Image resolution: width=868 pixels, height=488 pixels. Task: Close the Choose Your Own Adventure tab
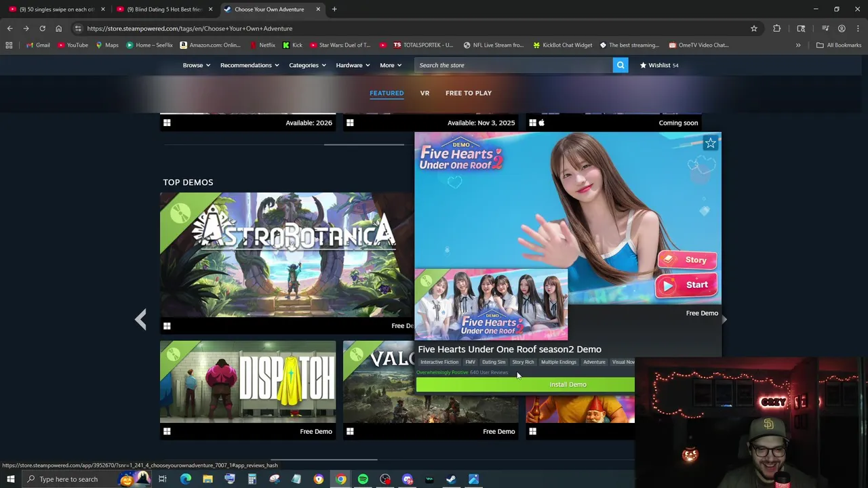[318, 9]
